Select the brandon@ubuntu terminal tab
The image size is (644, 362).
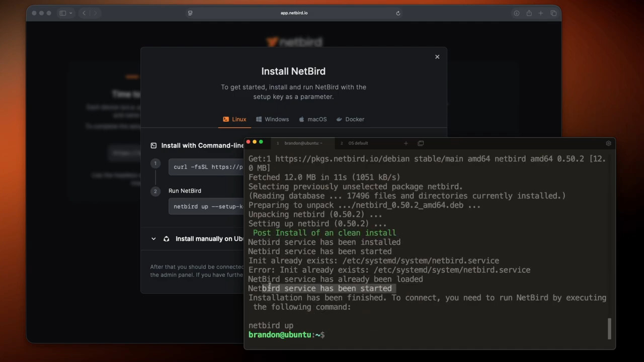pos(303,143)
